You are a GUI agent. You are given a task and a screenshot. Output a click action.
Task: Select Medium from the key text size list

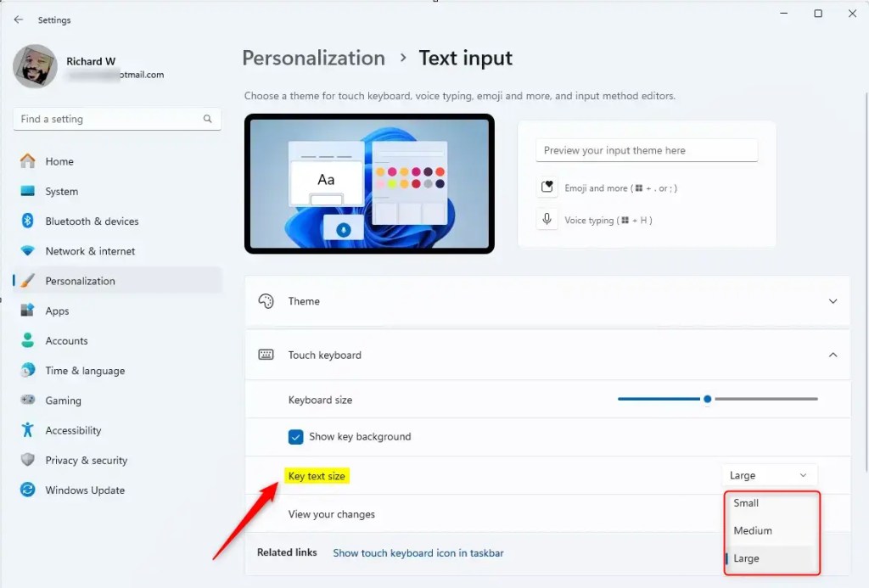tap(752, 530)
